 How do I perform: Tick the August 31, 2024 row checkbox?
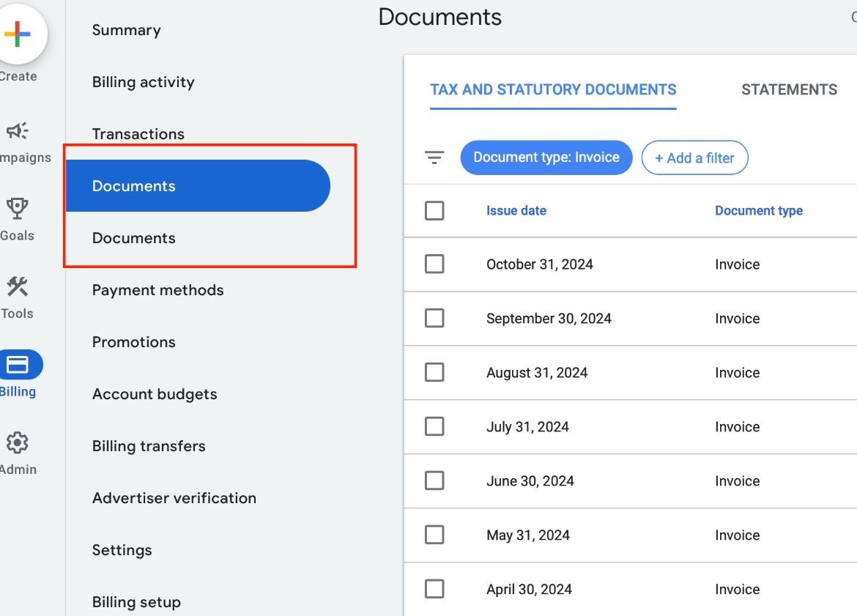[x=434, y=372]
